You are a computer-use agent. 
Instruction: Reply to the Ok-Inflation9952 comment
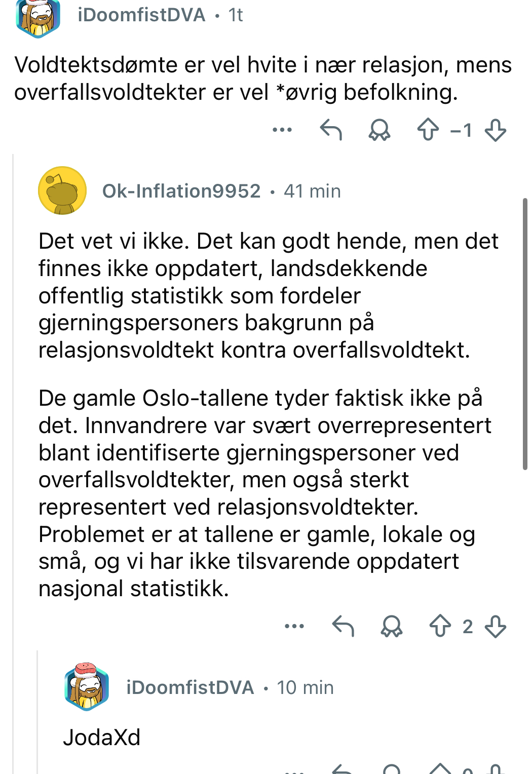point(343,626)
